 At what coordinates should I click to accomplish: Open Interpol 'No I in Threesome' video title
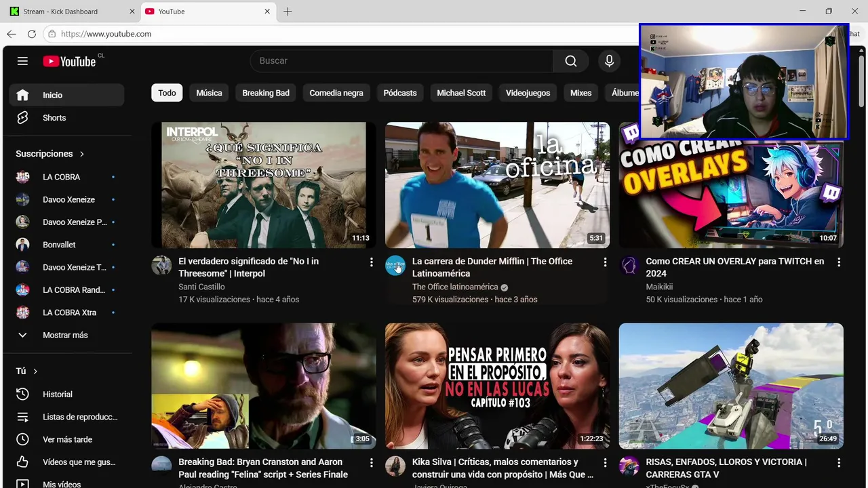click(248, 268)
